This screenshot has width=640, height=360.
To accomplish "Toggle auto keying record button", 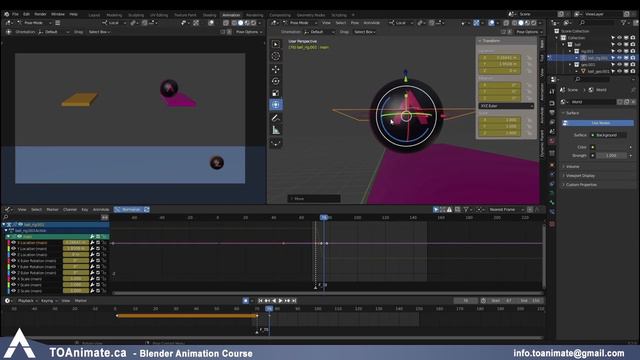I will [x=245, y=301].
